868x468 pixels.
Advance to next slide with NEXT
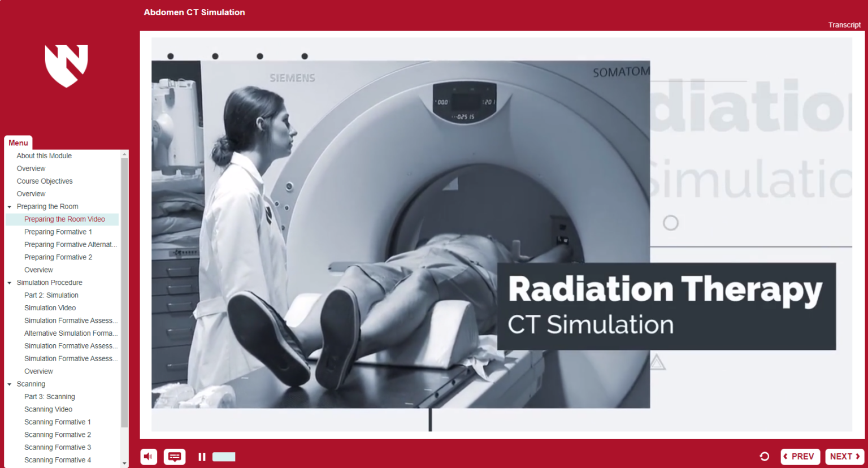(844, 456)
